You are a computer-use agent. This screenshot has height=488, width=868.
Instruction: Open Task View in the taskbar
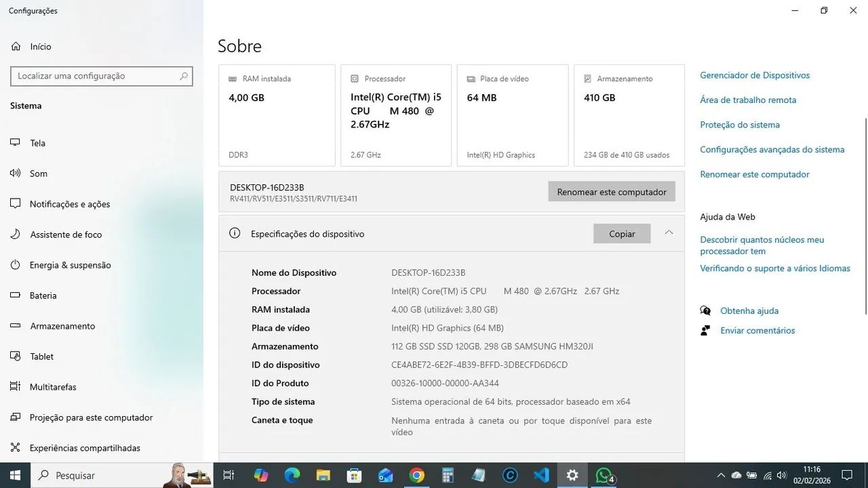[229, 475]
